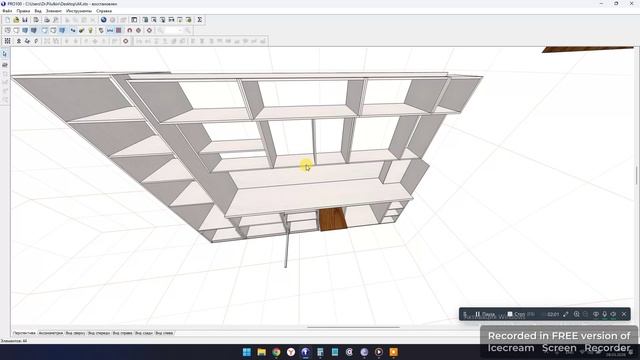The image size is (640, 360).
Task: Click the blue globe icon in the toolbar
Action: click(103, 20)
